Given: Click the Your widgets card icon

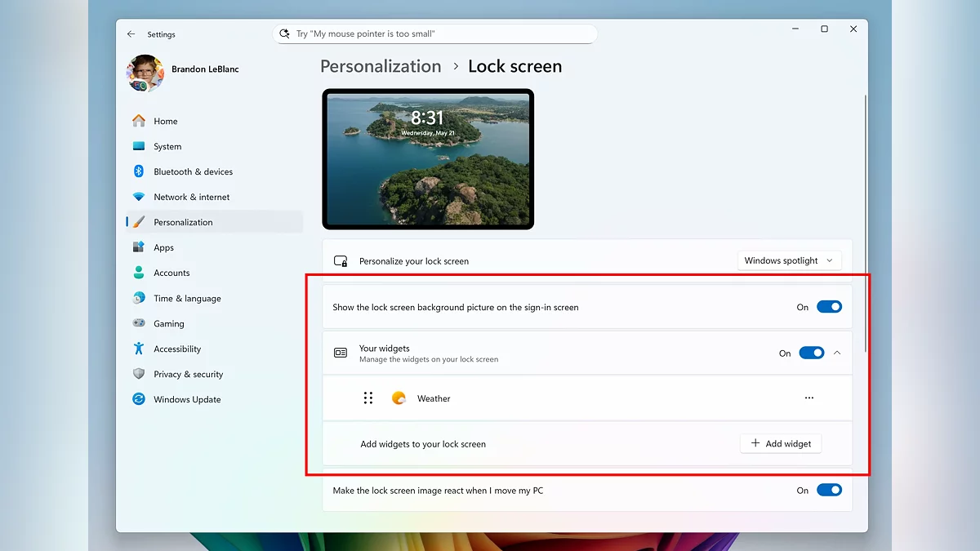Looking at the screenshot, I should click(341, 353).
